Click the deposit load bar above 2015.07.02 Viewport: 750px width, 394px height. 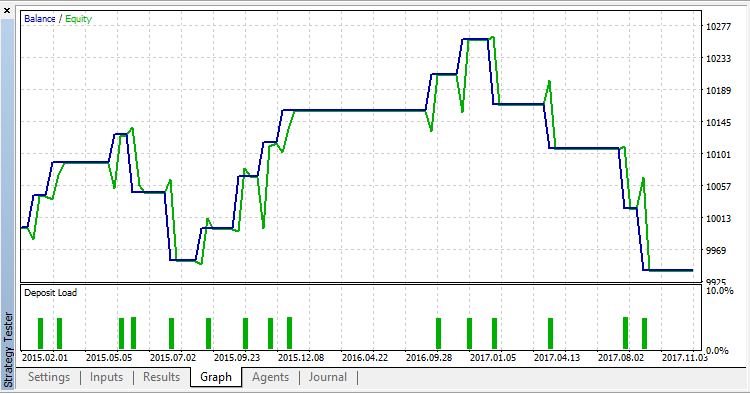click(x=171, y=333)
